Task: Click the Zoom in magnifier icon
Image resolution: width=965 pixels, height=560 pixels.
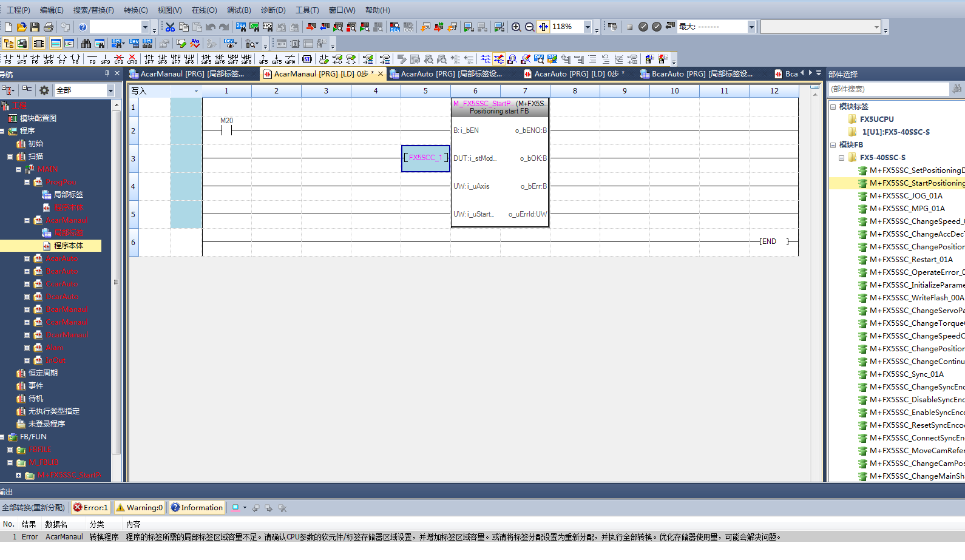Action: click(x=516, y=27)
